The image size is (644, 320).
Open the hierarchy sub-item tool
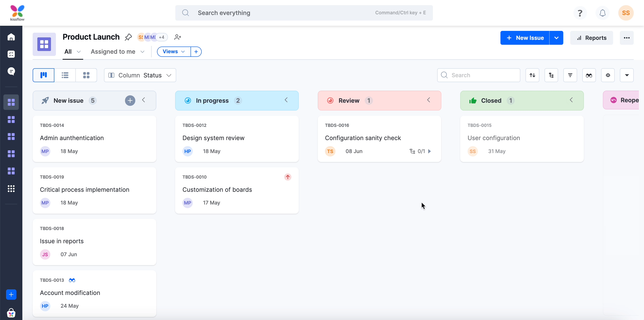pyautogui.click(x=551, y=75)
